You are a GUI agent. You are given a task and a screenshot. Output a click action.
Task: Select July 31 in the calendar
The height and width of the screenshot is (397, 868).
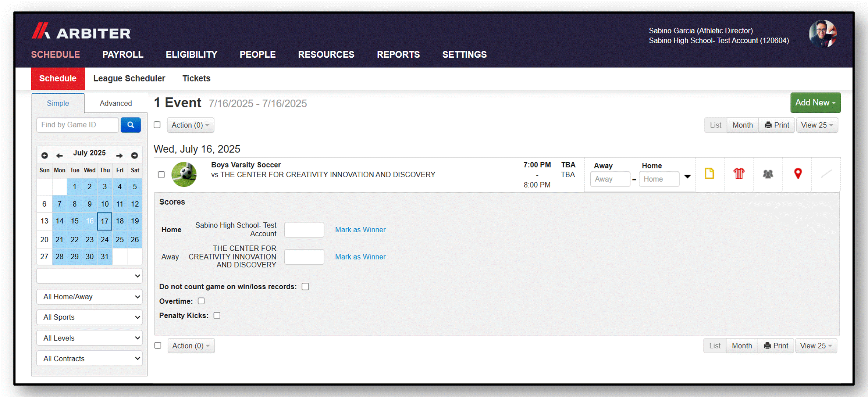click(x=104, y=257)
